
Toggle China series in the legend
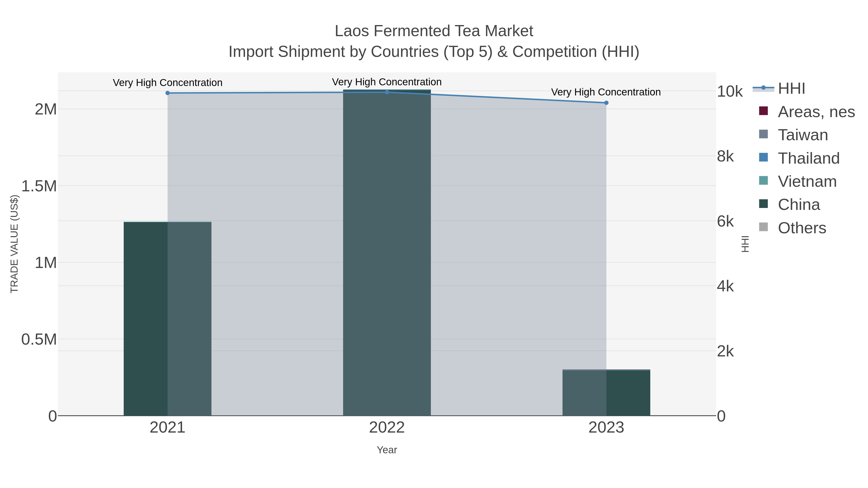789,205
